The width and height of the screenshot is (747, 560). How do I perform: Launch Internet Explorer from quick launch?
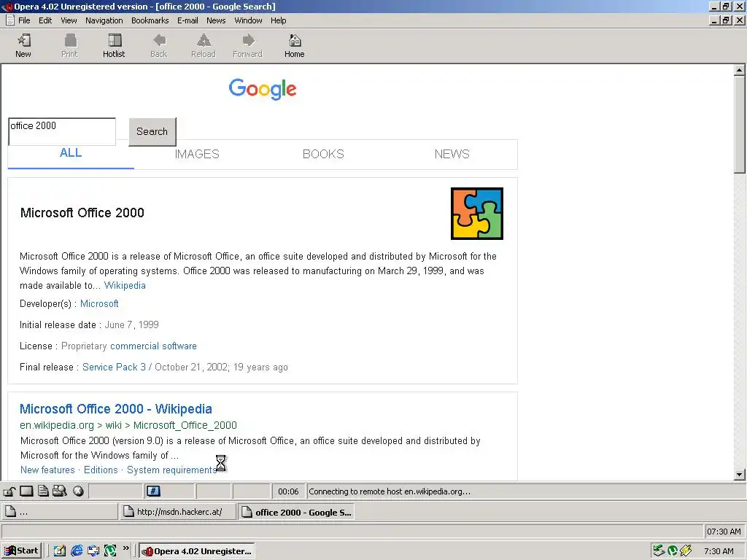pyautogui.click(x=77, y=551)
